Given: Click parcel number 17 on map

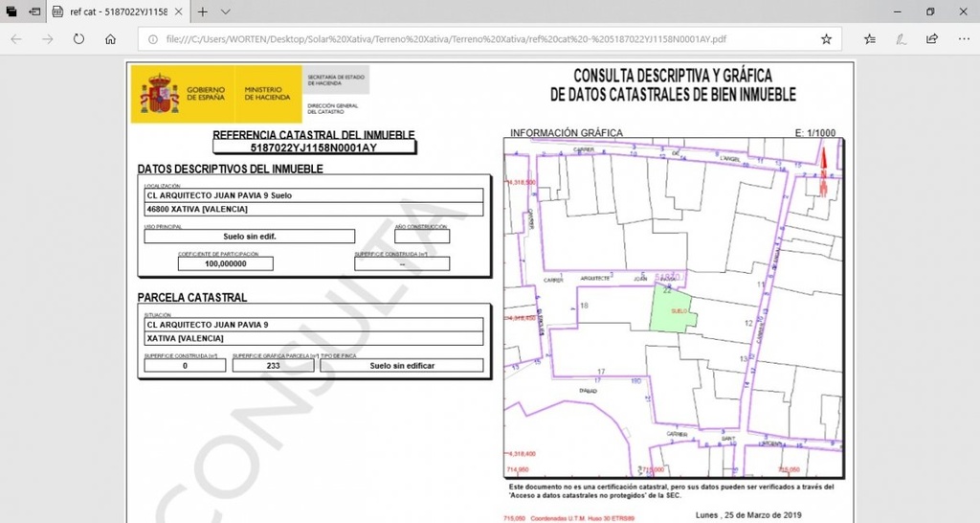Looking at the screenshot, I should [601, 372].
